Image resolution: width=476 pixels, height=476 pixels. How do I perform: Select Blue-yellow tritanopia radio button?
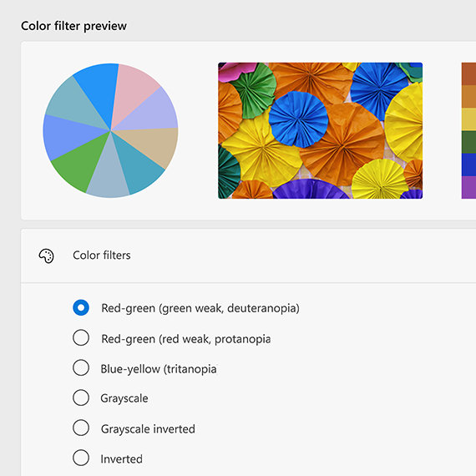(x=81, y=367)
